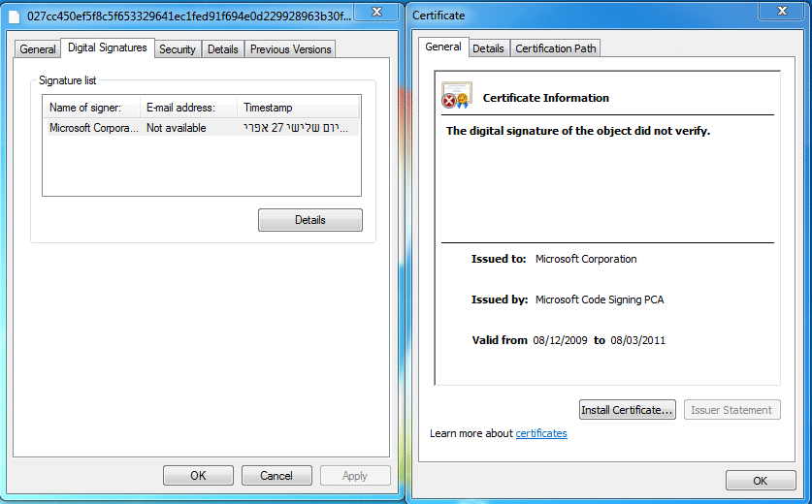812x504 pixels.
Task: Open the Details tab in Certificate window
Action: coord(488,48)
